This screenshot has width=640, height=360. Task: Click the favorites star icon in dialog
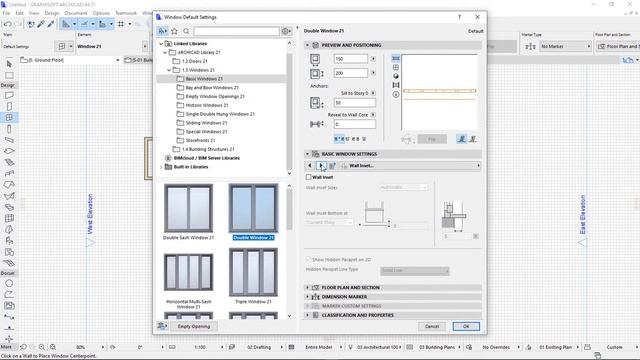coord(174,31)
